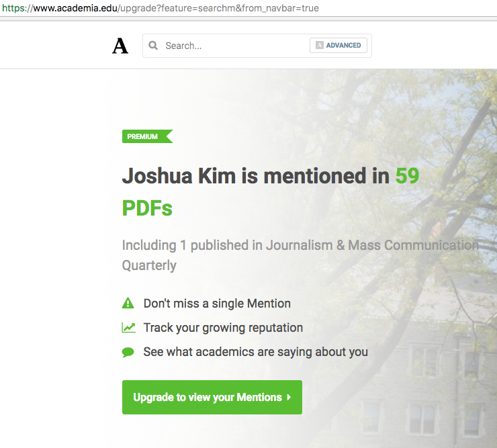Click the magnifying glass search icon
This screenshot has height=448, width=497.
coord(153,46)
